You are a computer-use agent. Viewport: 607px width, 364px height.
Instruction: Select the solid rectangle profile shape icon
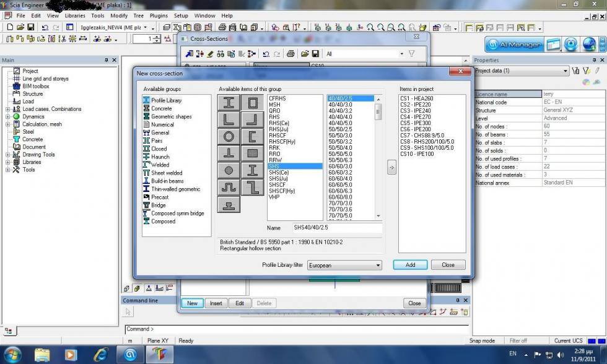click(x=253, y=153)
